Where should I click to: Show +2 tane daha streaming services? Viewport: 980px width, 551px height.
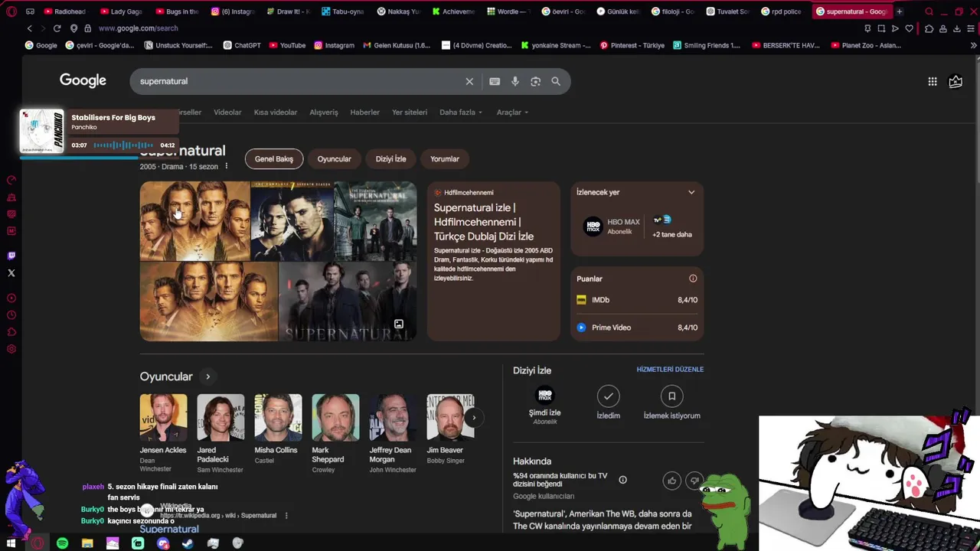671,227
